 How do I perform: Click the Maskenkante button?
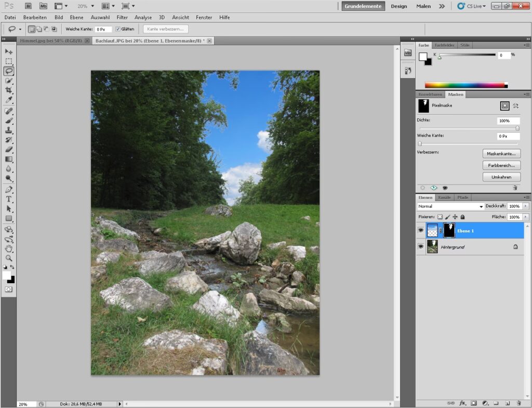[x=501, y=154]
